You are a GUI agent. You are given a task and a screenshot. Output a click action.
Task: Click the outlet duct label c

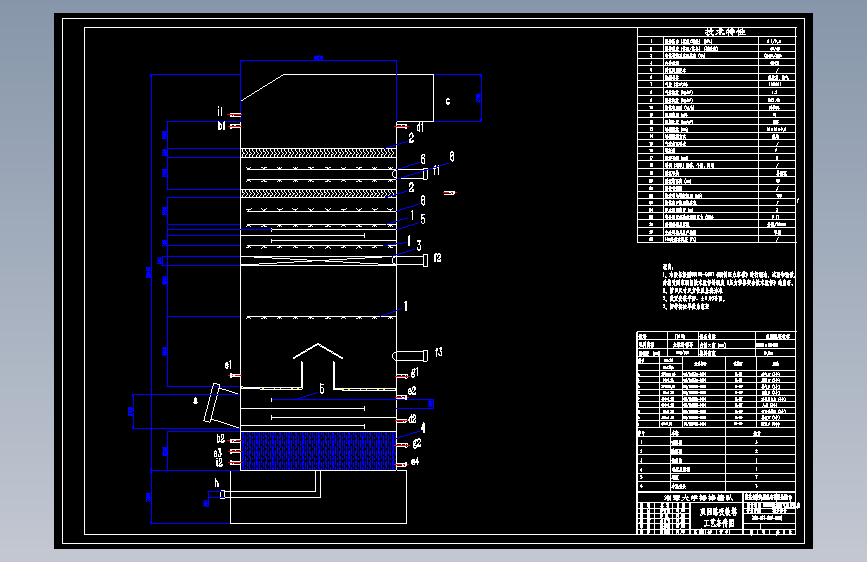tap(448, 101)
